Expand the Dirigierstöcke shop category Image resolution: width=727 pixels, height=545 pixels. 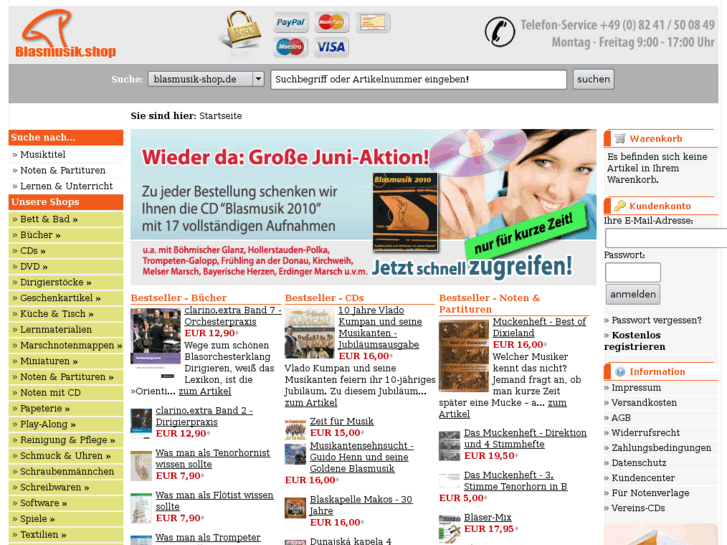pos(66,282)
